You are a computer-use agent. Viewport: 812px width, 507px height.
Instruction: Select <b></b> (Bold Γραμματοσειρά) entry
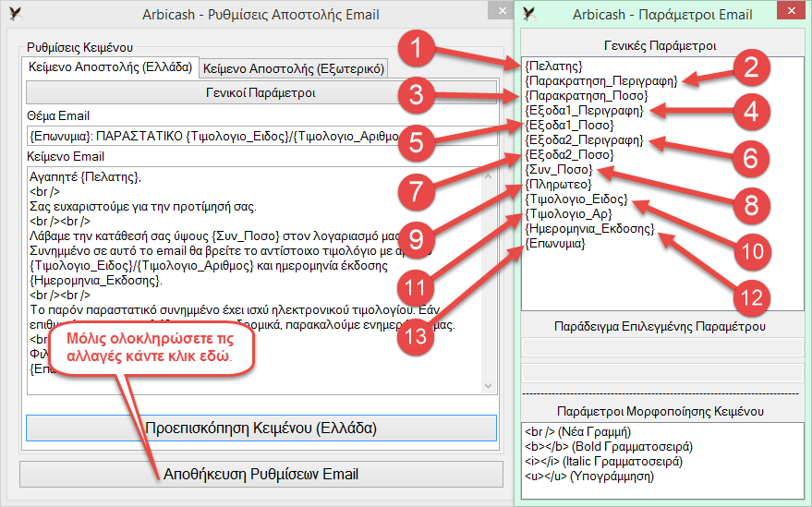(609, 447)
